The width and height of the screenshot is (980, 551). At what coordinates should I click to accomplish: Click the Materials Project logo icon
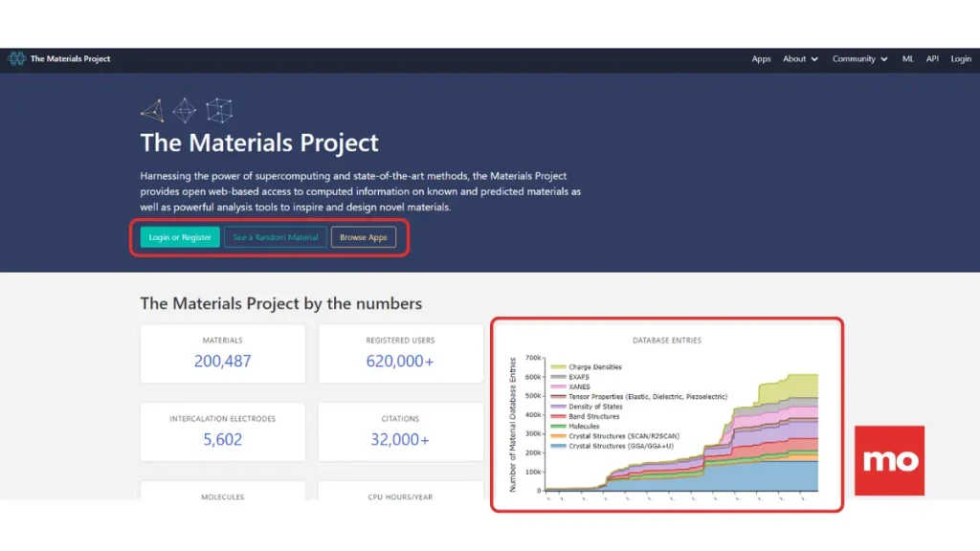(x=17, y=59)
